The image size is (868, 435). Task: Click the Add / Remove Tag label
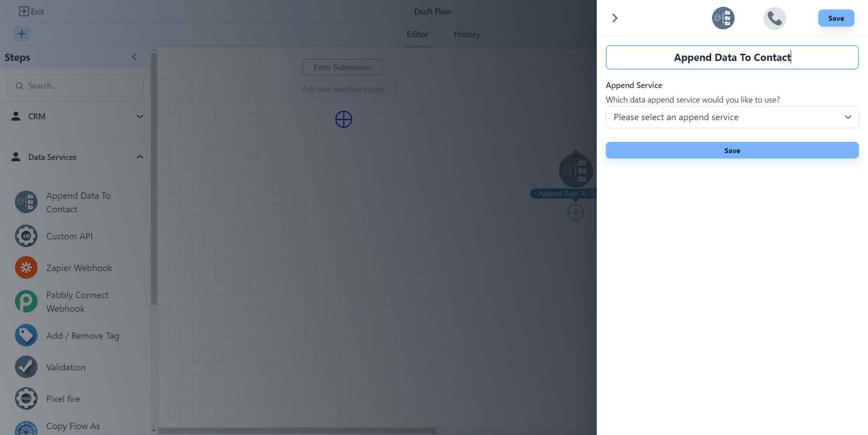tap(83, 336)
